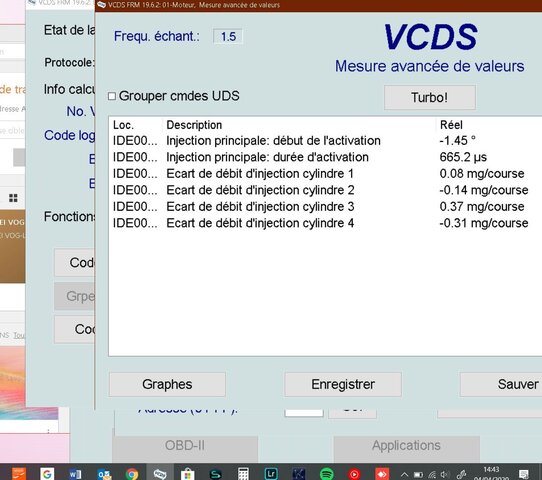Image resolution: width=542 pixels, height=480 pixels.
Task: Click Applications button in background window
Action: click(x=406, y=449)
